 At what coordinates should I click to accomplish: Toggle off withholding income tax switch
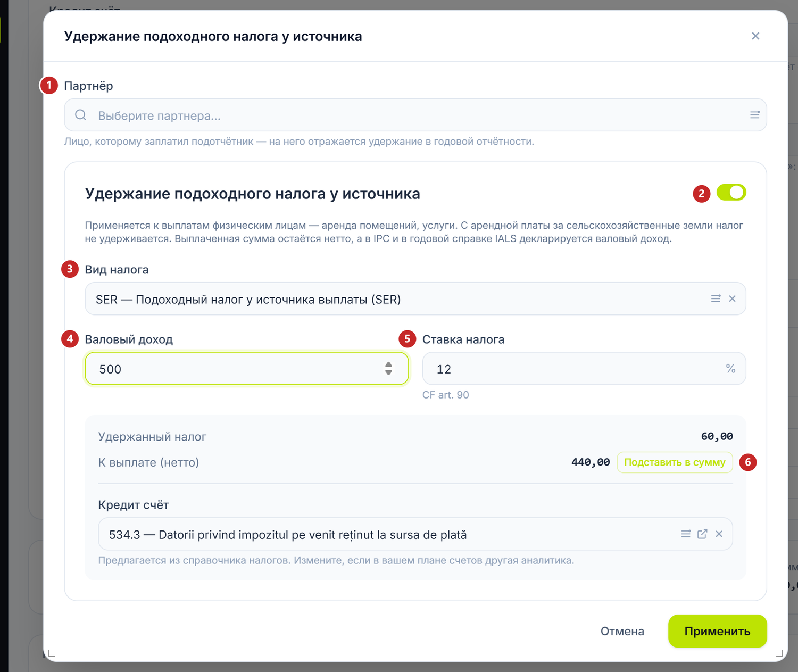coord(731,193)
